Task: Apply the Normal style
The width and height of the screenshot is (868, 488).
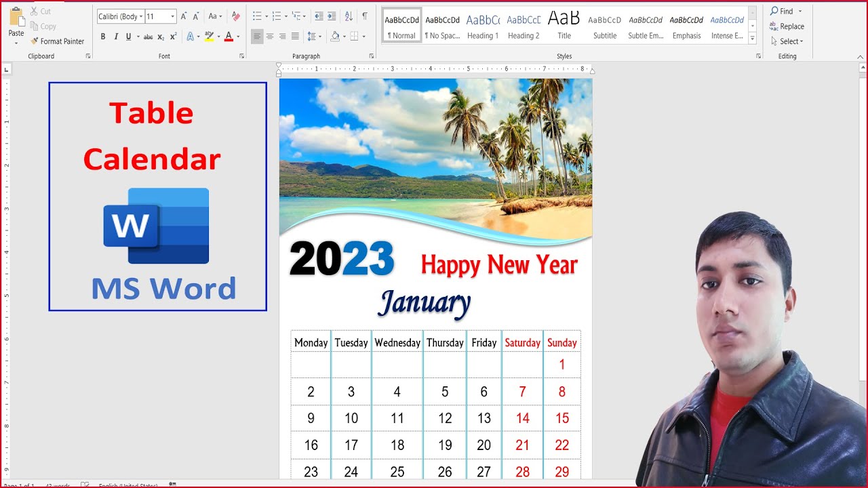Action: 402,26
